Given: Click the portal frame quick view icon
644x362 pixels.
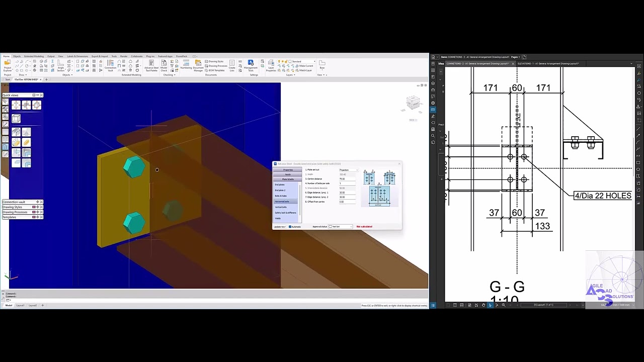Looking at the screenshot, I should (x=16, y=132).
